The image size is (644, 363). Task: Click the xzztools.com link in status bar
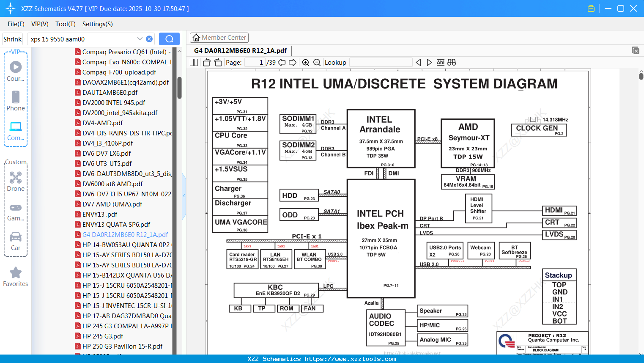coord(350,359)
